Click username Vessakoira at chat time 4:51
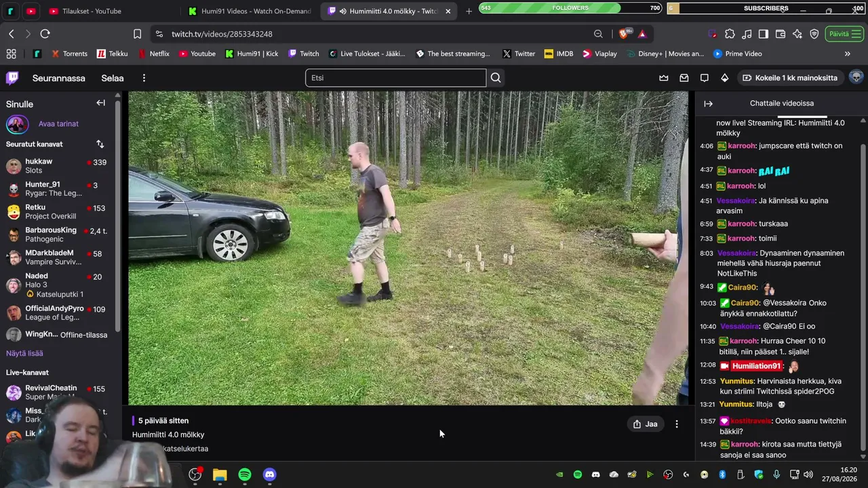Image resolution: width=868 pixels, height=488 pixels. [736, 201]
